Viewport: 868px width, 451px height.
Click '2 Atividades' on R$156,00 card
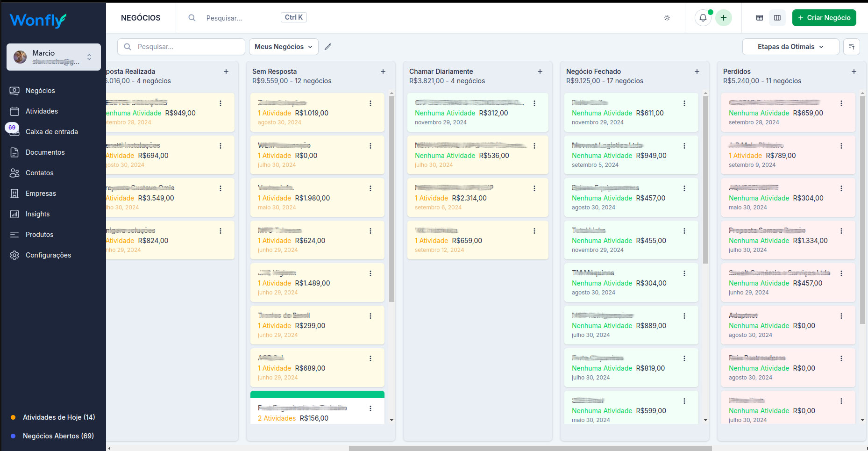tap(277, 418)
